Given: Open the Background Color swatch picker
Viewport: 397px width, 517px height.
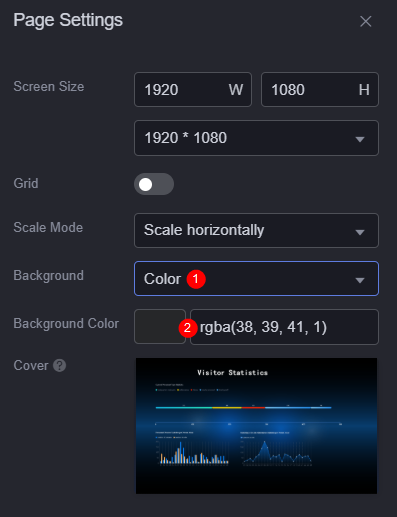Looking at the screenshot, I should tap(160, 327).
